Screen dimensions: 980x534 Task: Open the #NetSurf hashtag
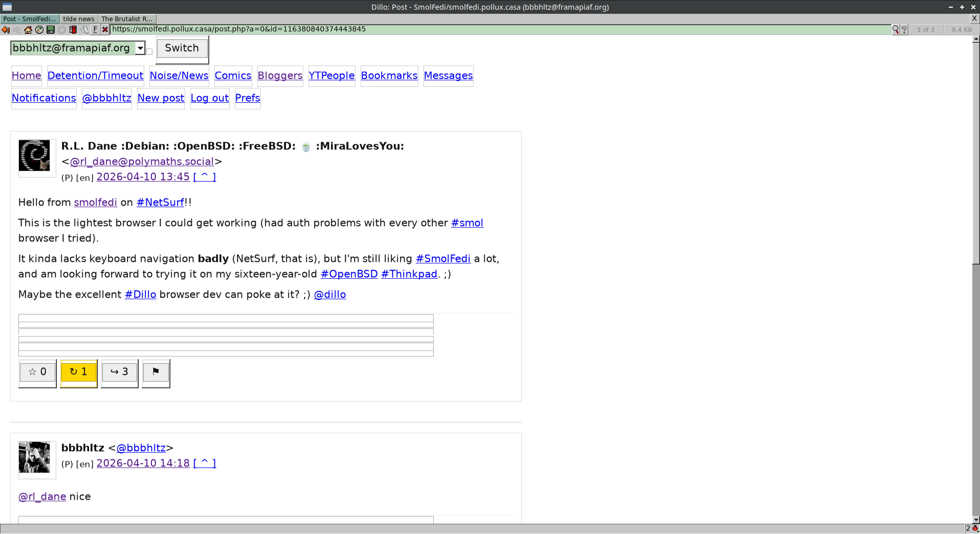(161, 203)
